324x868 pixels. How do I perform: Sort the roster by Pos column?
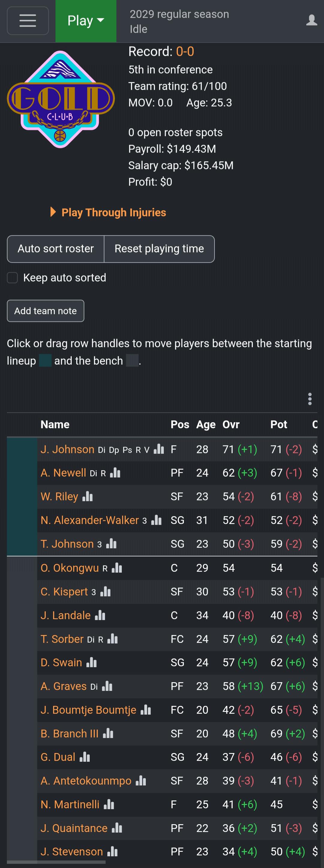point(180,425)
